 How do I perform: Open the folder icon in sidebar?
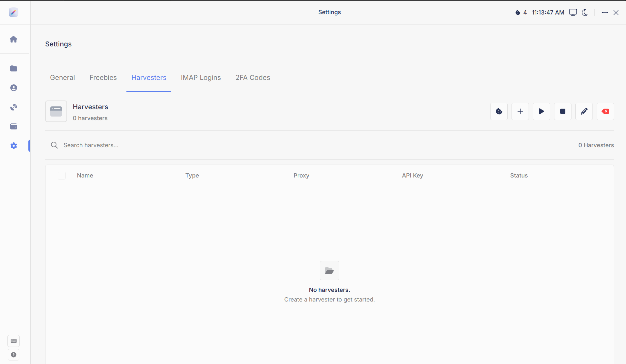pyautogui.click(x=14, y=68)
